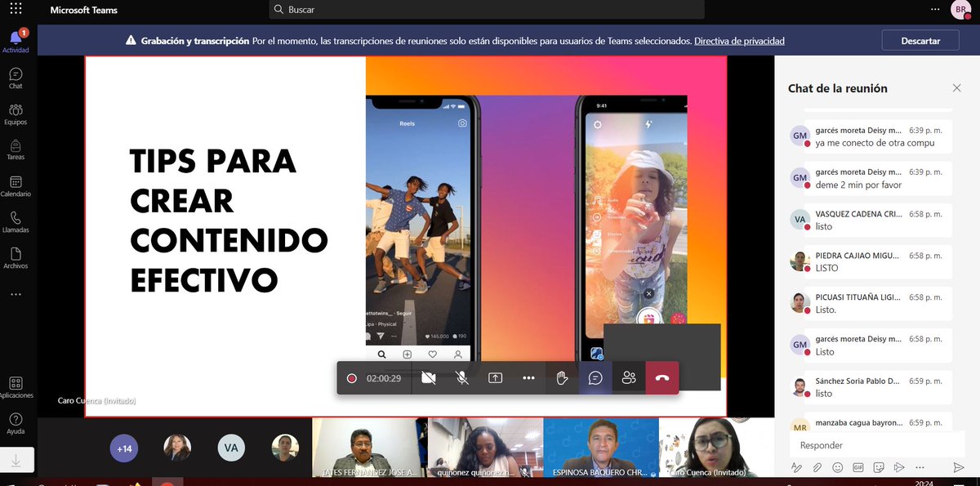Select the video tile of YATES FERNANDEZ JOSE
This screenshot has width=980, height=486.
click(369, 448)
